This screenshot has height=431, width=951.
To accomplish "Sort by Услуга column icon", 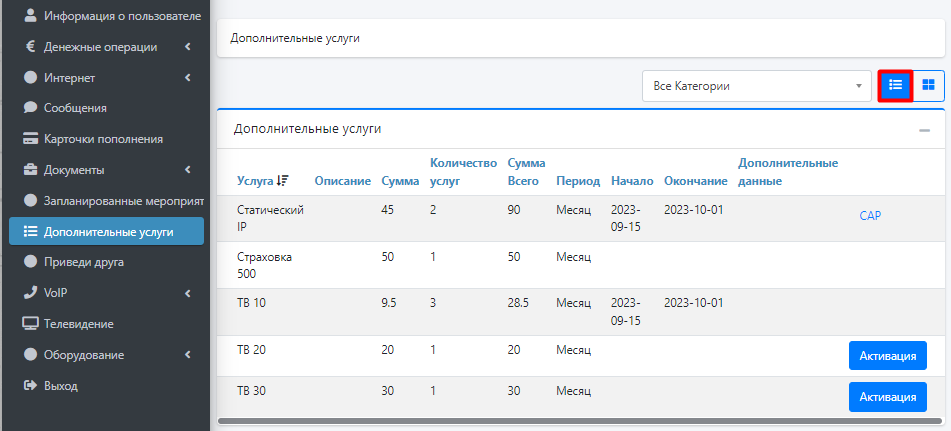I will tap(282, 181).
